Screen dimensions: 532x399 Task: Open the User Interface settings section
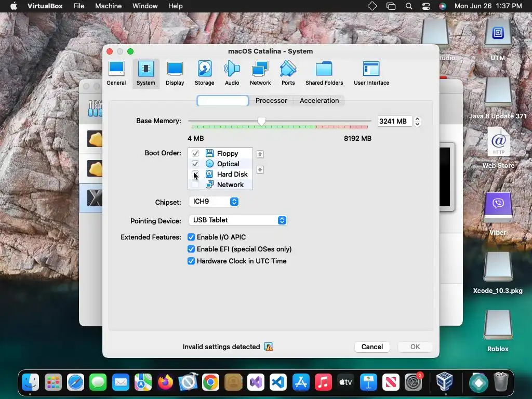tap(371, 73)
